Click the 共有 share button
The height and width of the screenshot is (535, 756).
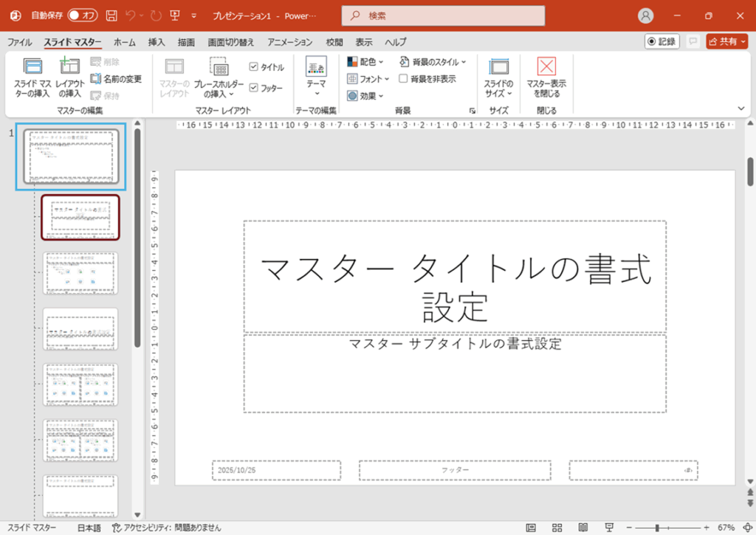(x=726, y=41)
